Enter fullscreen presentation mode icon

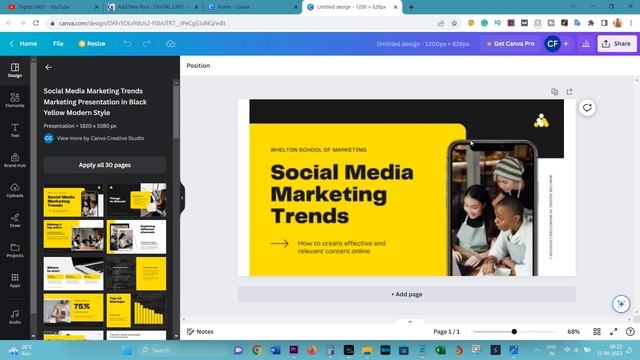pyautogui.click(x=613, y=331)
